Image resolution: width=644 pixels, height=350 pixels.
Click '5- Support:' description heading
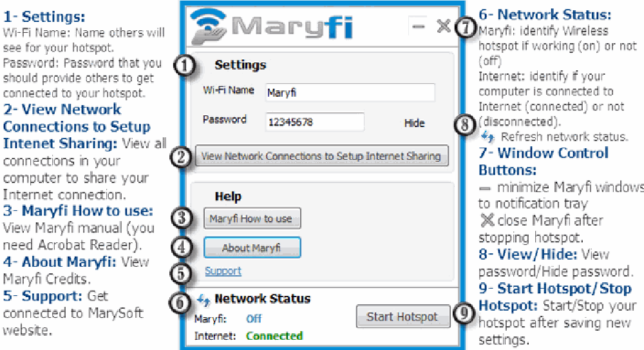(43, 296)
